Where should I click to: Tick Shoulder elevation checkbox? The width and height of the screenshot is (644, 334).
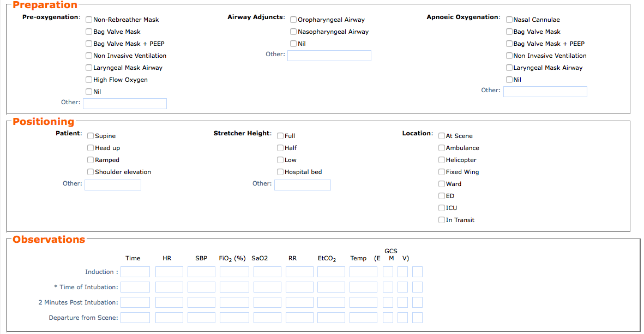(x=91, y=172)
